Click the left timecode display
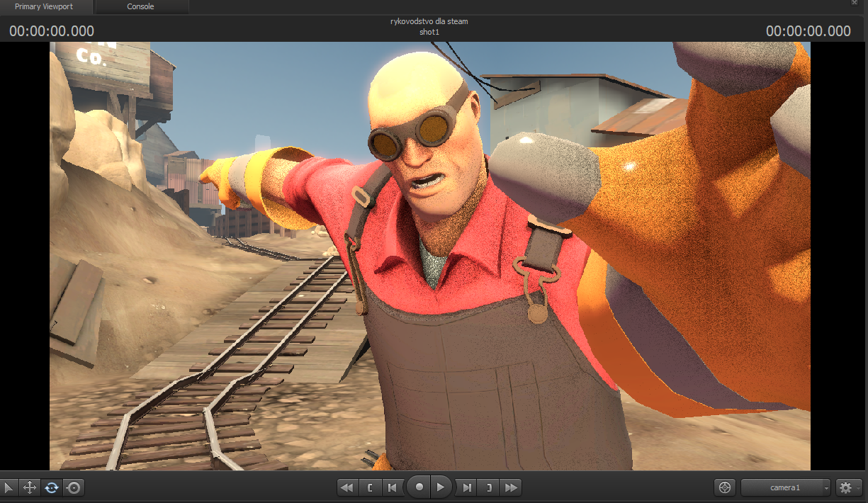The height and width of the screenshot is (503, 868). [x=52, y=31]
